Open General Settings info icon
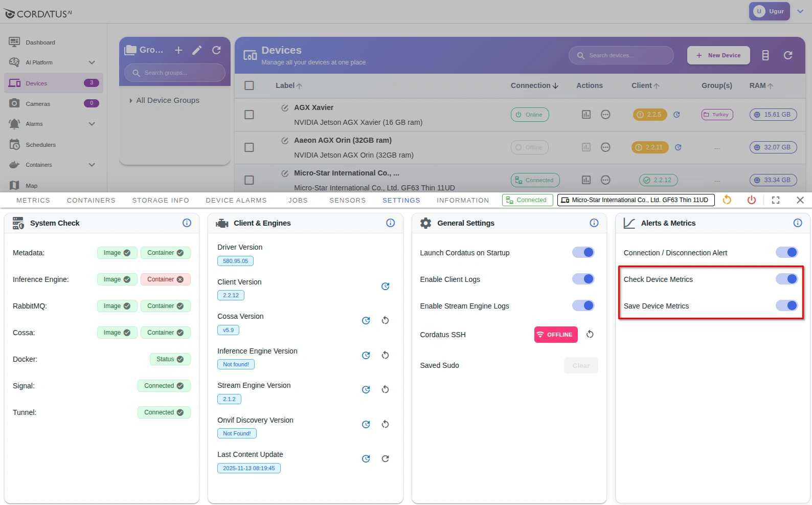 [x=594, y=223]
